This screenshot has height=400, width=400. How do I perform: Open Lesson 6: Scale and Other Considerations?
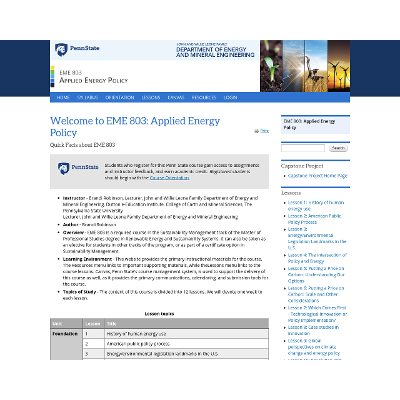pyautogui.click(x=316, y=294)
